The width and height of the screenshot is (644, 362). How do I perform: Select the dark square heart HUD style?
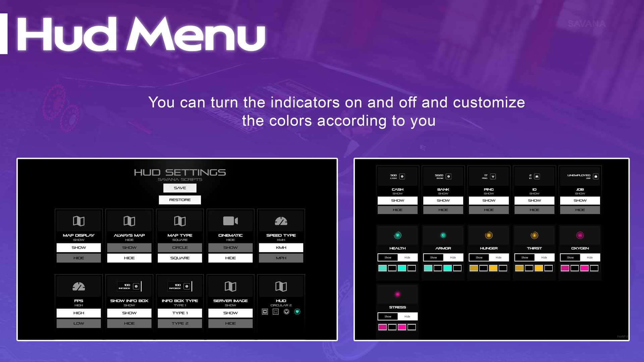coord(276,312)
